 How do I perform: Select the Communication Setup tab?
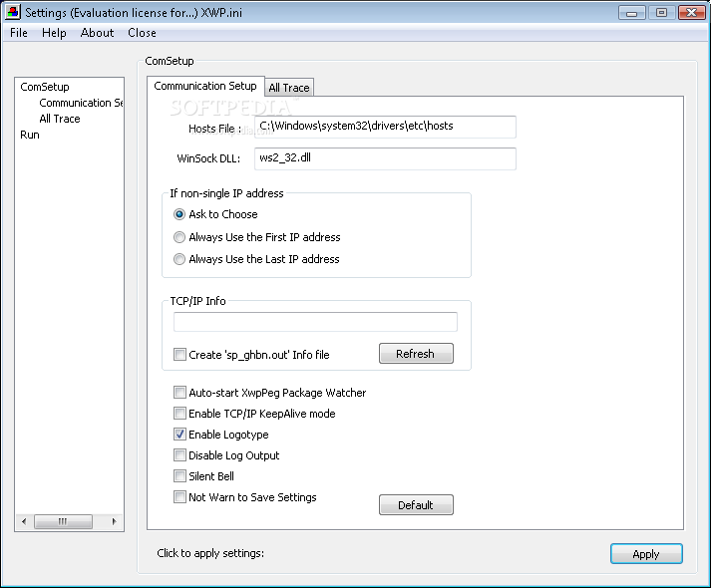pos(205,86)
